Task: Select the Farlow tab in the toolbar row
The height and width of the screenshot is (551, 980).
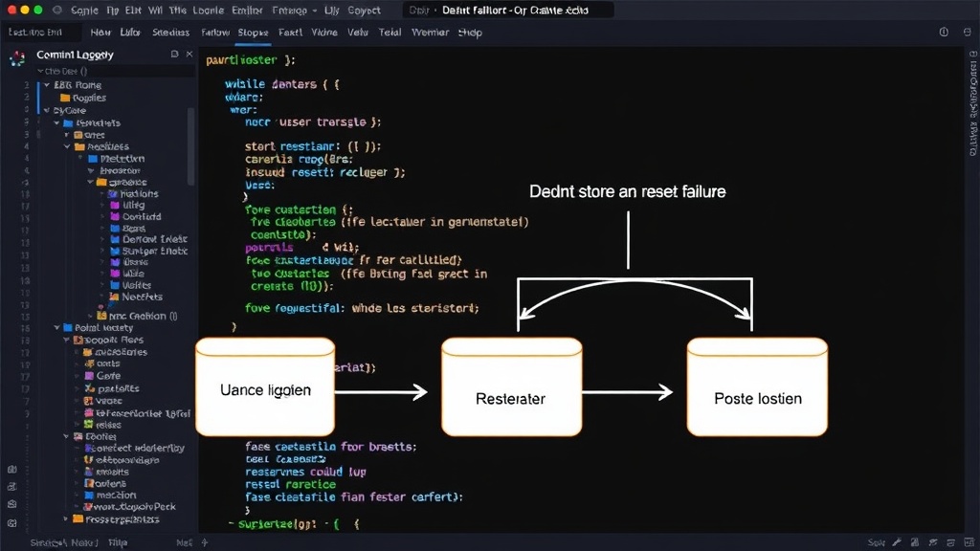Action: point(215,32)
